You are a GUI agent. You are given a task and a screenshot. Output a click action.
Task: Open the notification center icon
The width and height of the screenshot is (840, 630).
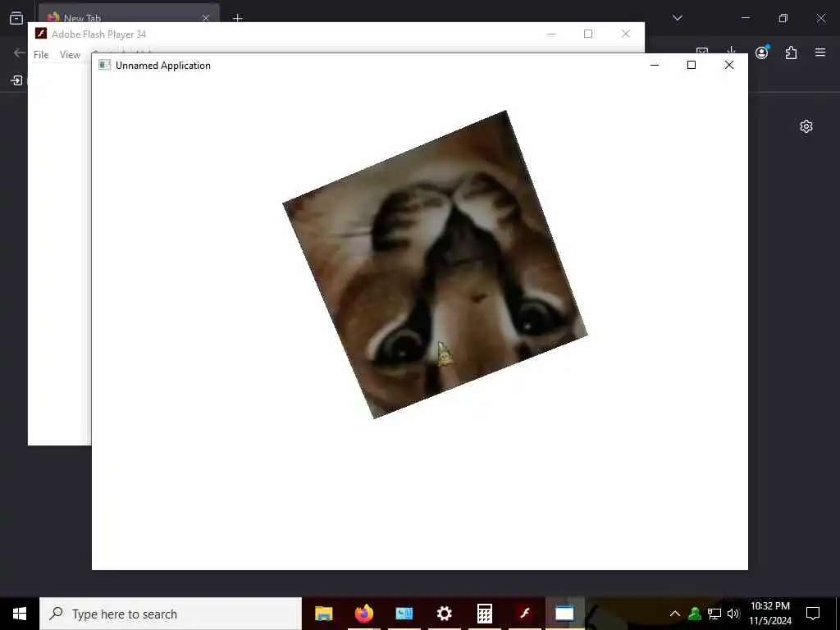[x=813, y=614]
